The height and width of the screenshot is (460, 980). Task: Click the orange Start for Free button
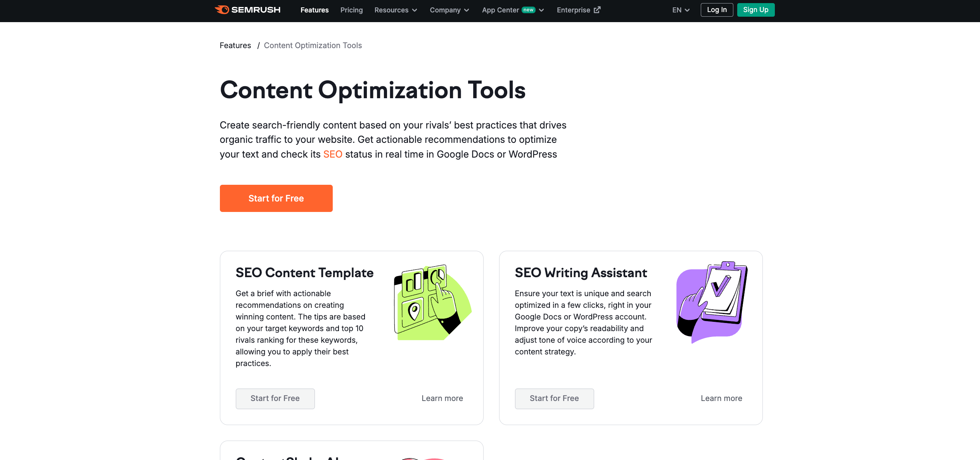tap(276, 198)
